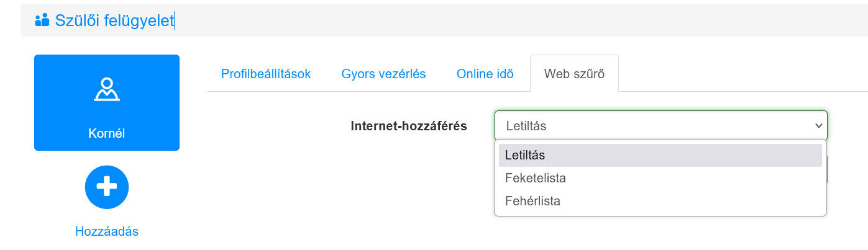Click the parental control people icon in header
This screenshot has width=868, height=250.
(42, 20)
